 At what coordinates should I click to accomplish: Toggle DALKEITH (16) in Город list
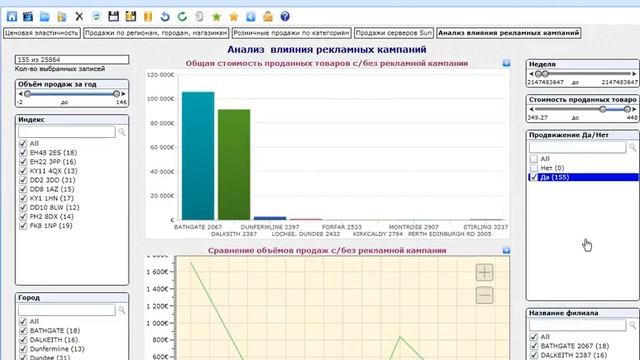coord(23,340)
